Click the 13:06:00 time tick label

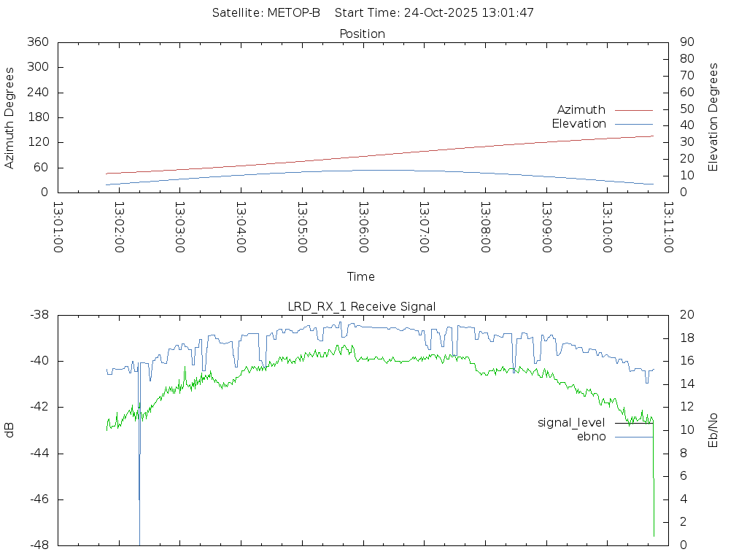tap(363, 227)
